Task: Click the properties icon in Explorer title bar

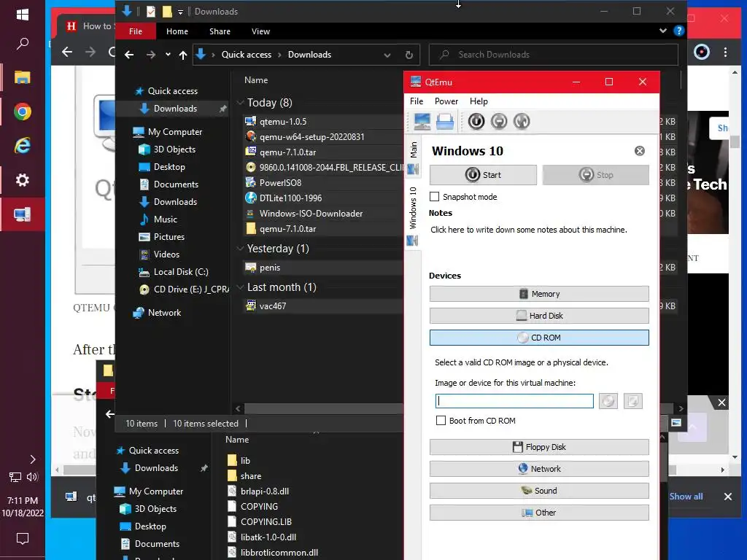Action: click(151, 12)
